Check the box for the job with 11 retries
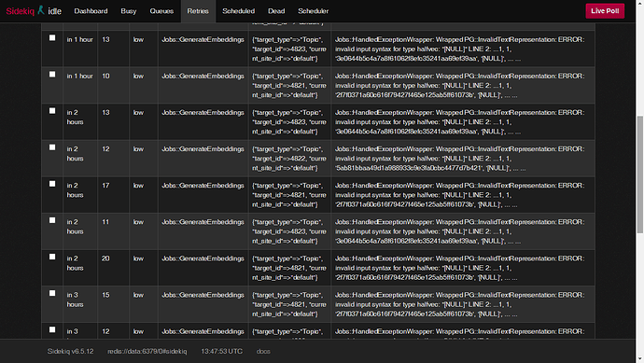 (52, 220)
